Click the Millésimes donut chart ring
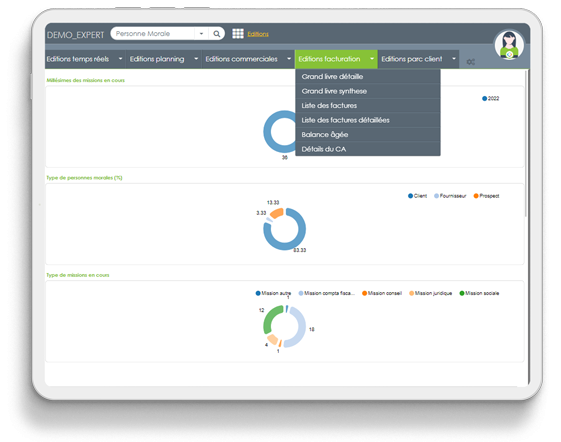The height and width of the screenshot is (442, 561). point(268,132)
